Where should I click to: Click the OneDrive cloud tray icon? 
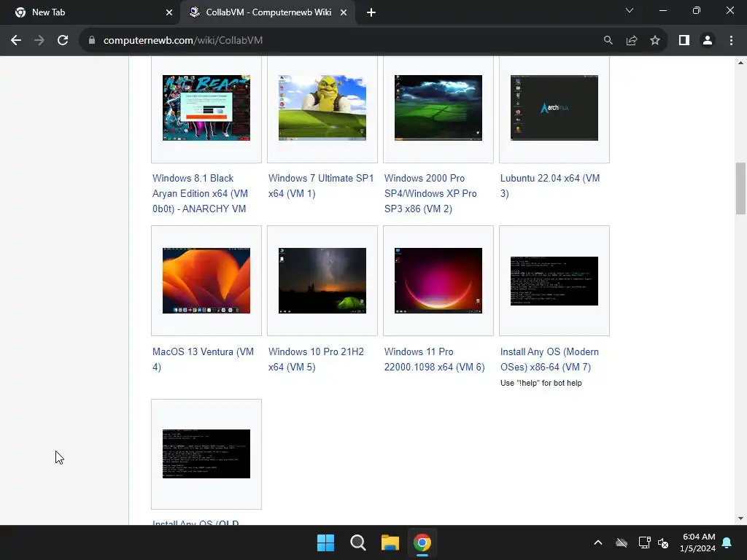(622, 542)
